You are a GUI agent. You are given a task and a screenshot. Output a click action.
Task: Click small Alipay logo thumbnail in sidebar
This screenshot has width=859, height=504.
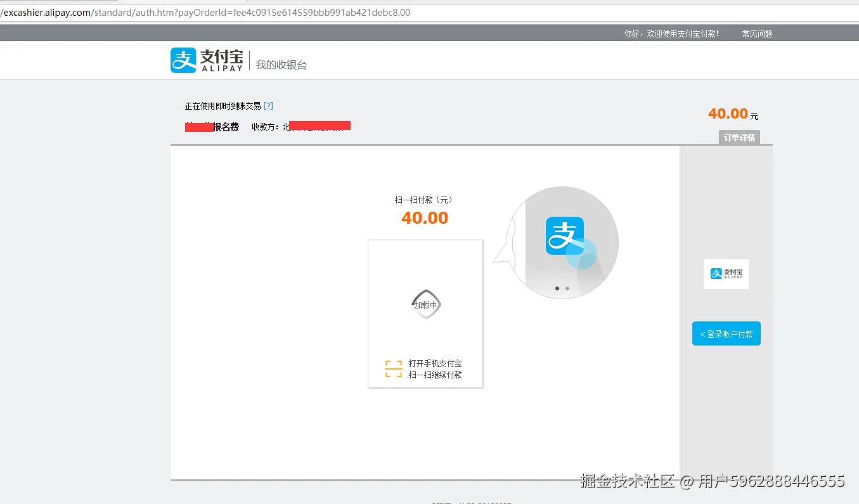coord(727,274)
